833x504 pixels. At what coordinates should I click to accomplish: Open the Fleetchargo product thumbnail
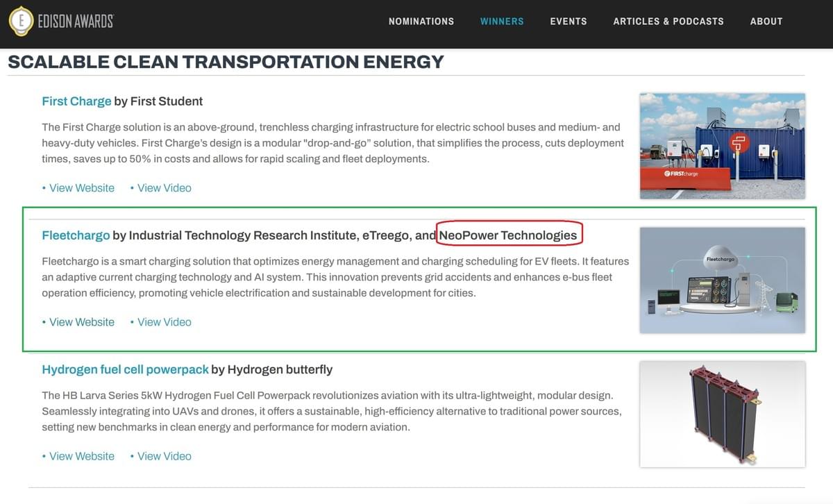722,280
